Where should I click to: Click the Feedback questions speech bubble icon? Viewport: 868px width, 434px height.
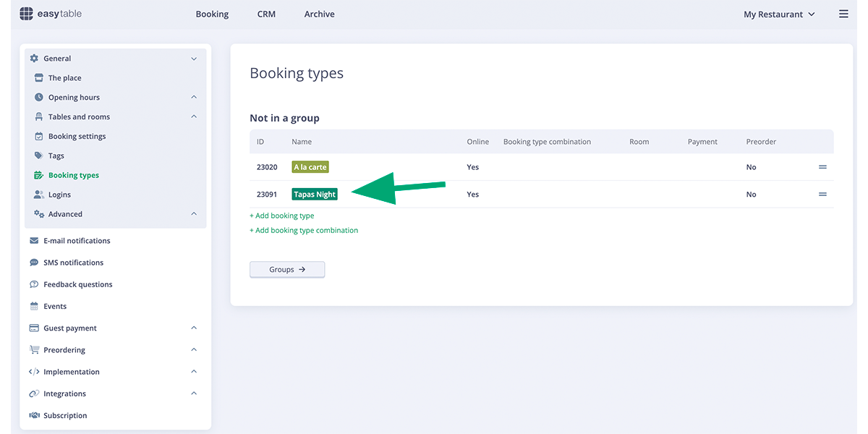coord(33,284)
